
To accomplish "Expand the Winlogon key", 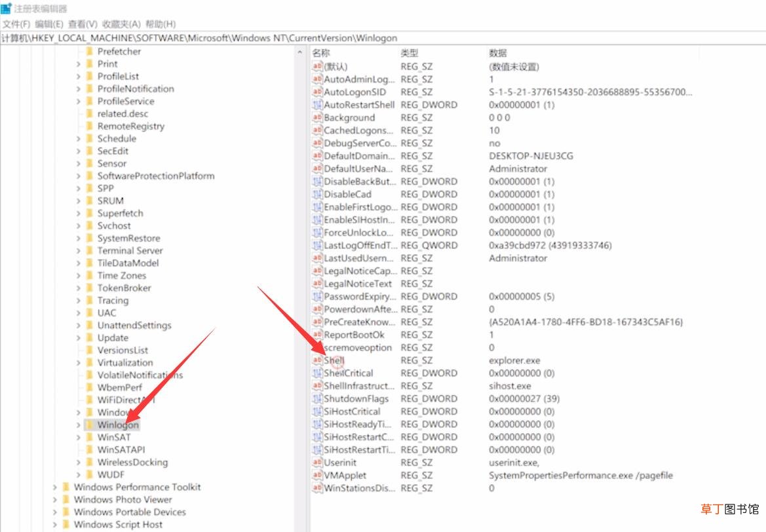I will pyautogui.click(x=79, y=425).
